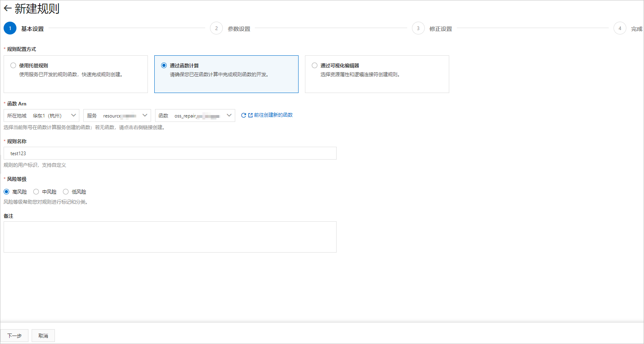Screen dimensions: 644x344
Task: Click description 请确保您已在函数计算中完成规则函数的开发
Action: point(219,75)
